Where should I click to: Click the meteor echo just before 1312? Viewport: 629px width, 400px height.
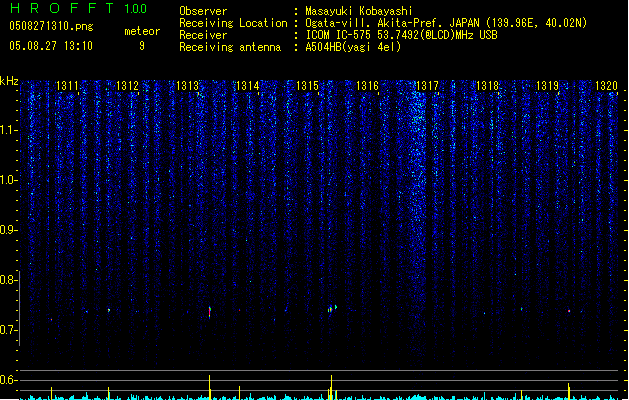coord(109,310)
